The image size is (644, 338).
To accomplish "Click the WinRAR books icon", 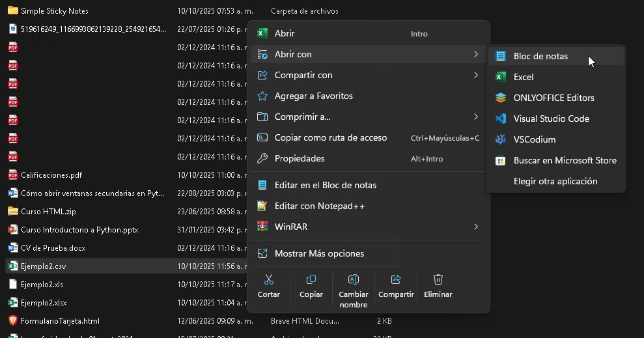I will [x=262, y=227].
